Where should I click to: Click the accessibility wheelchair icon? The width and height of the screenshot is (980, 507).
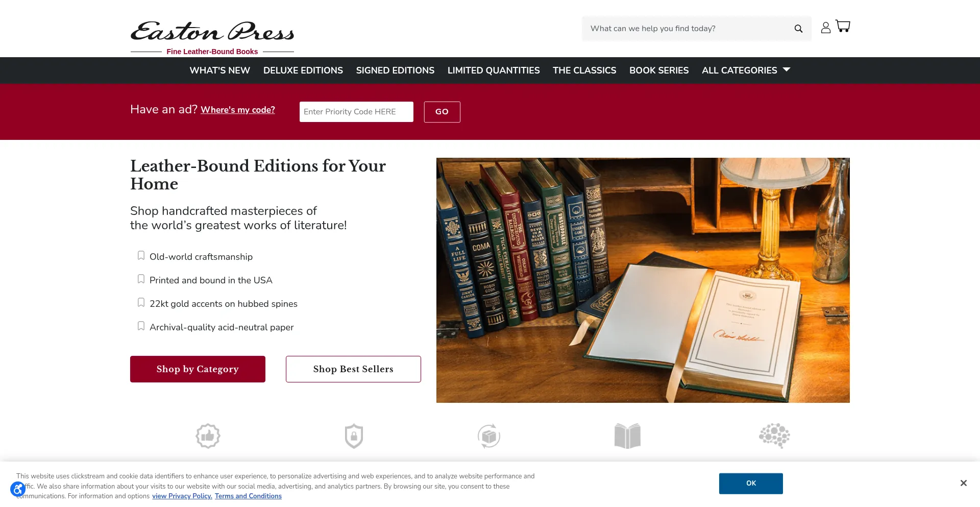18,491
